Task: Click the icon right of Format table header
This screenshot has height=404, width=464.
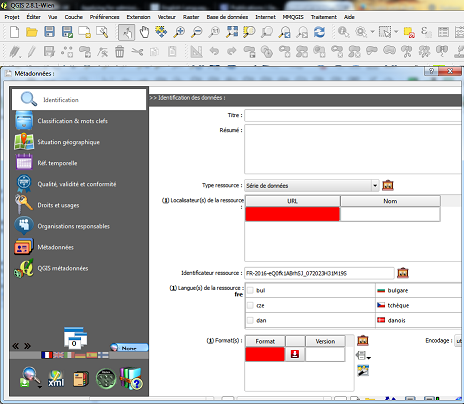Action: (363, 340)
